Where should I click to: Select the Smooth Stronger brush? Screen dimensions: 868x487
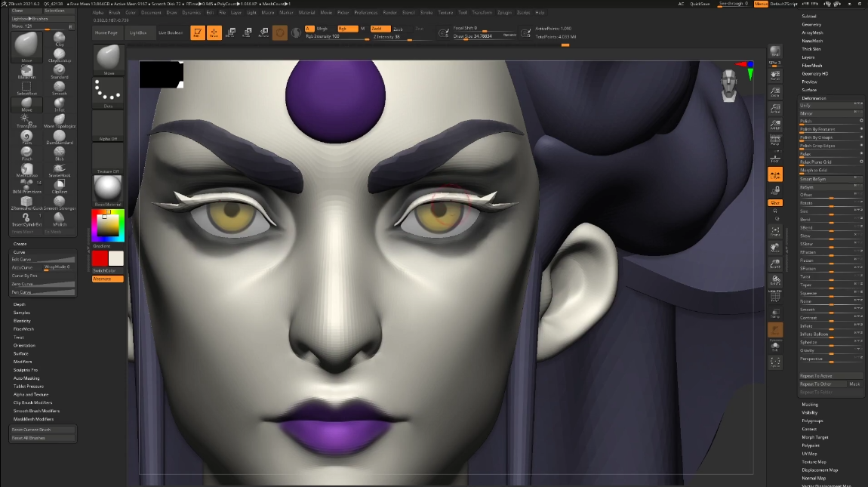click(x=59, y=202)
